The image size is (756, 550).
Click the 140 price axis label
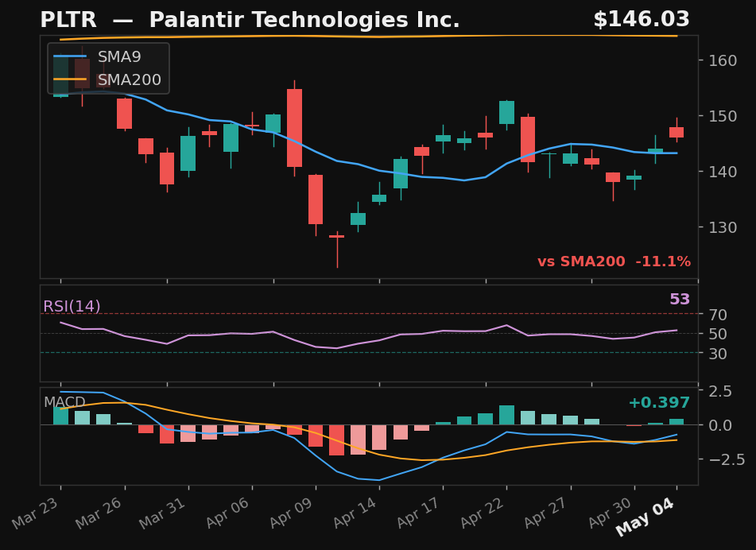click(x=723, y=172)
